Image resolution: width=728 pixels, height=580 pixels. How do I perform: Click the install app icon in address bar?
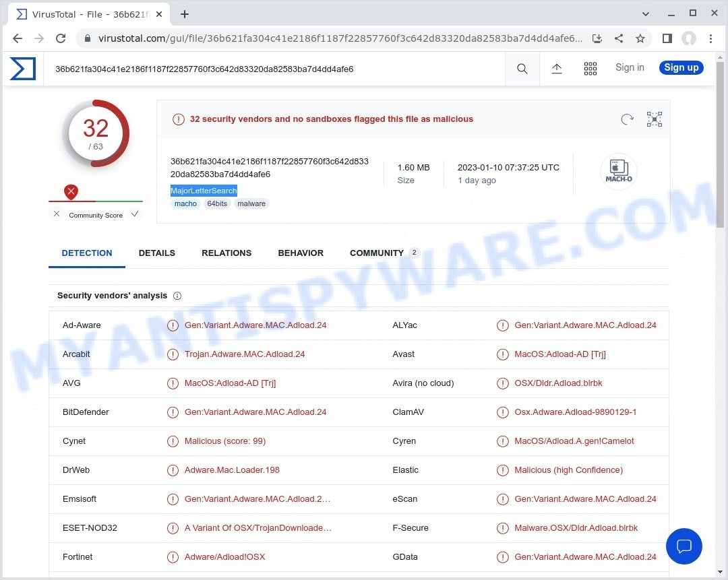coord(597,38)
